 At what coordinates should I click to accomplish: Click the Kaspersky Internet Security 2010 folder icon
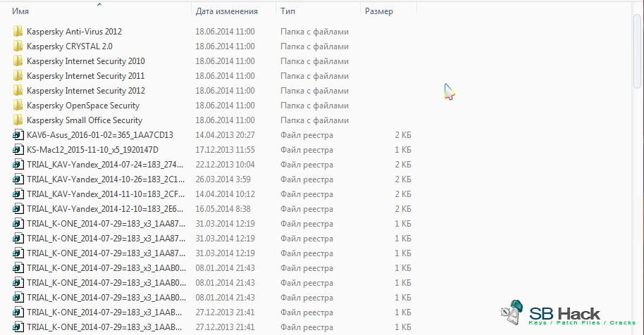click(18, 61)
